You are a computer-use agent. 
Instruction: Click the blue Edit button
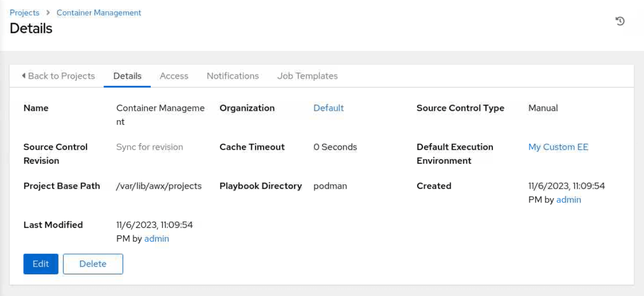click(x=41, y=264)
